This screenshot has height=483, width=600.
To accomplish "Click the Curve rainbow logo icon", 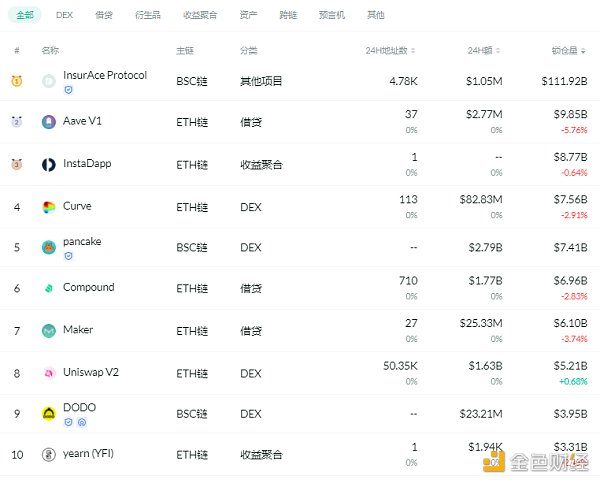I will pyautogui.click(x=49, y=207).
